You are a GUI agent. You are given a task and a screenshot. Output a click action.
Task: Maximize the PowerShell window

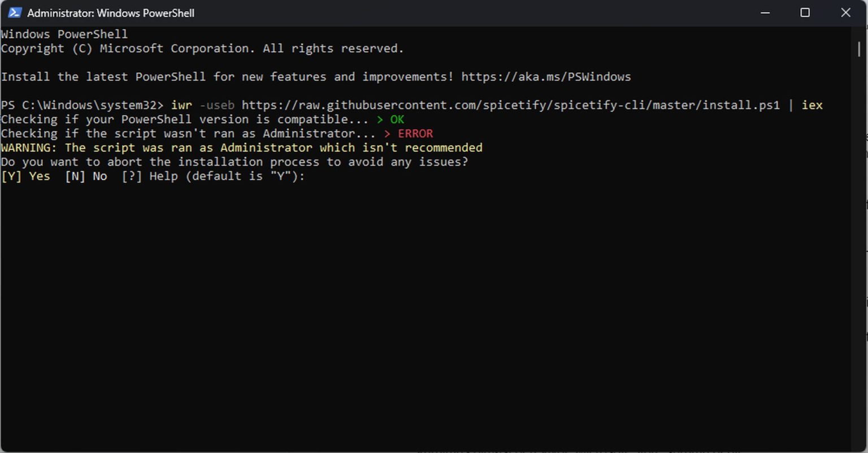coord(805,12)
